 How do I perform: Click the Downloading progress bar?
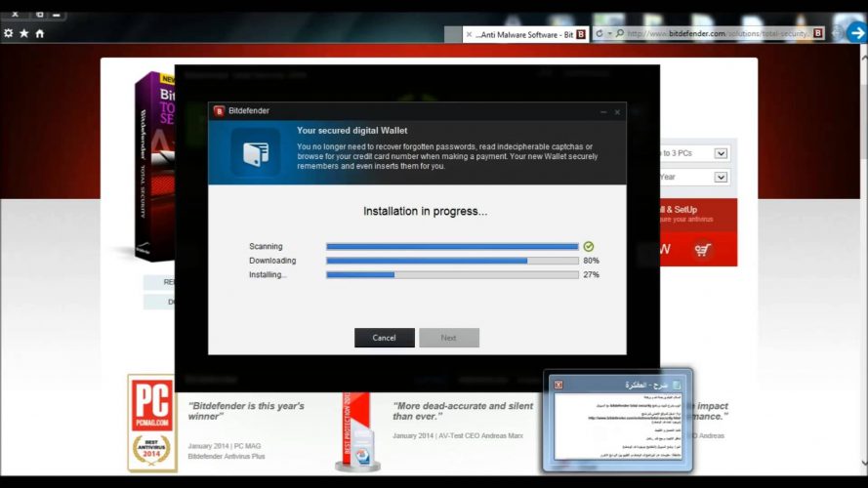[452, 261]
